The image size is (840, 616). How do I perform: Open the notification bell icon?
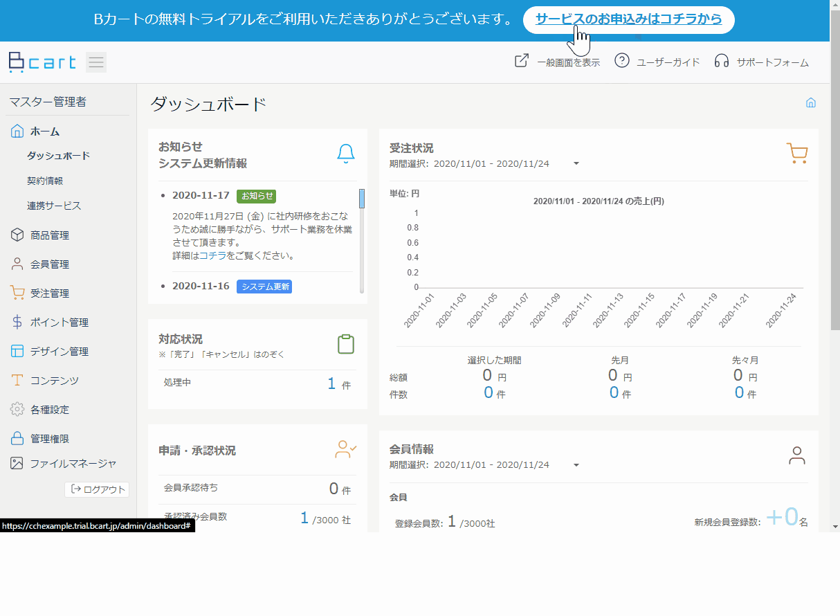(x=346, y=154)
